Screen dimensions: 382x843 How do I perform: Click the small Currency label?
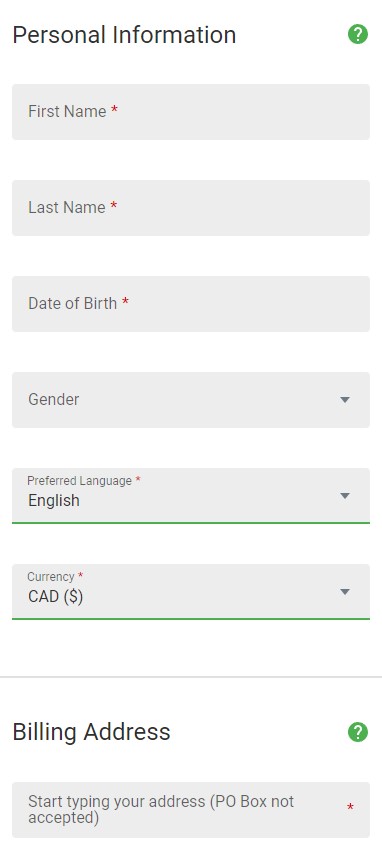[x=51, y=577]
